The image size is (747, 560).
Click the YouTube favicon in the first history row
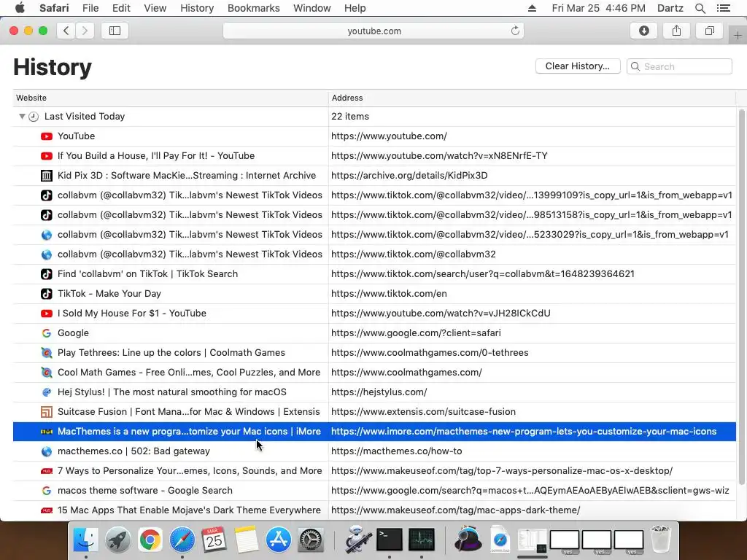(x=46, y=136)
